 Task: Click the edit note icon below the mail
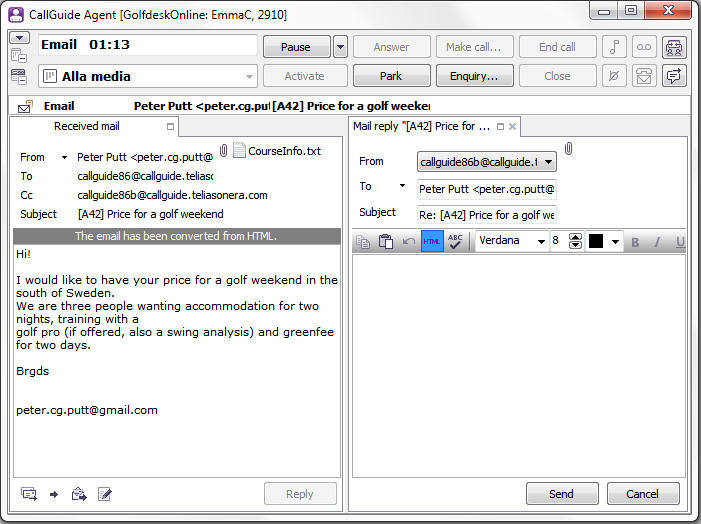click(x=104, y=494)
